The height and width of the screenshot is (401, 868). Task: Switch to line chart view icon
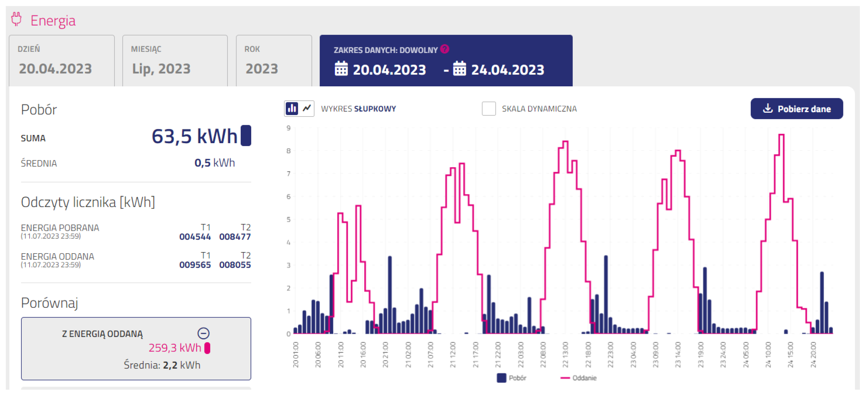click(307, 108)
